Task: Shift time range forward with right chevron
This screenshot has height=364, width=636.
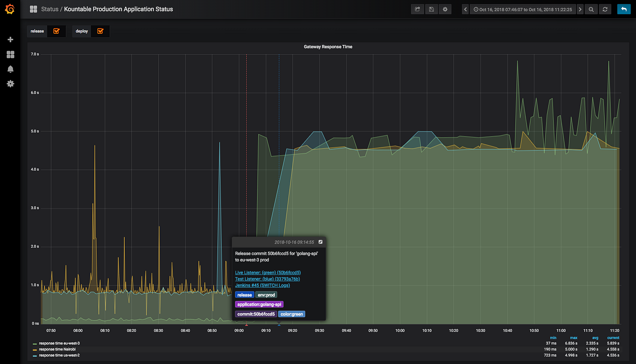Action: (x=580, y=9)
